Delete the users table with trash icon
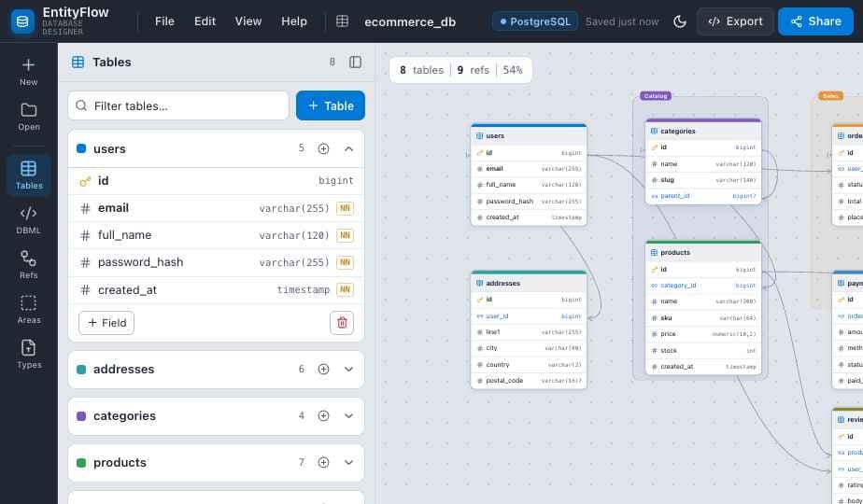Screen dimensions: 863x504 342,323
